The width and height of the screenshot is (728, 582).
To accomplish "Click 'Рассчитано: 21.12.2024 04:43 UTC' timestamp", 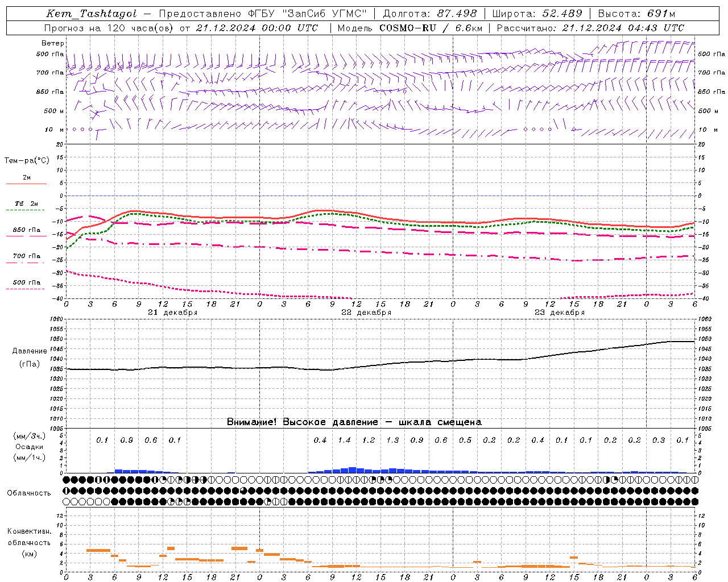I will [590, 28].
